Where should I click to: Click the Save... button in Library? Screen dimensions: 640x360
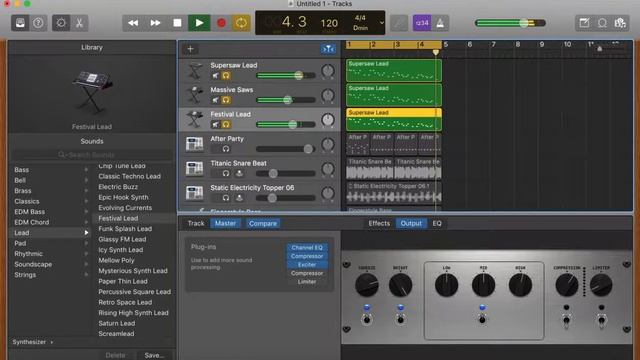point(154,356)
